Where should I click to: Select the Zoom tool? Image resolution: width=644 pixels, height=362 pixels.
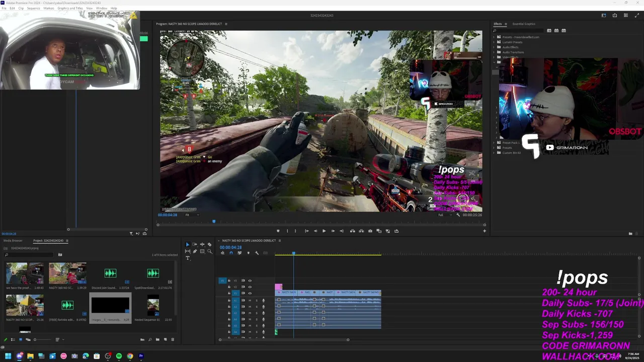coord(209,251)
